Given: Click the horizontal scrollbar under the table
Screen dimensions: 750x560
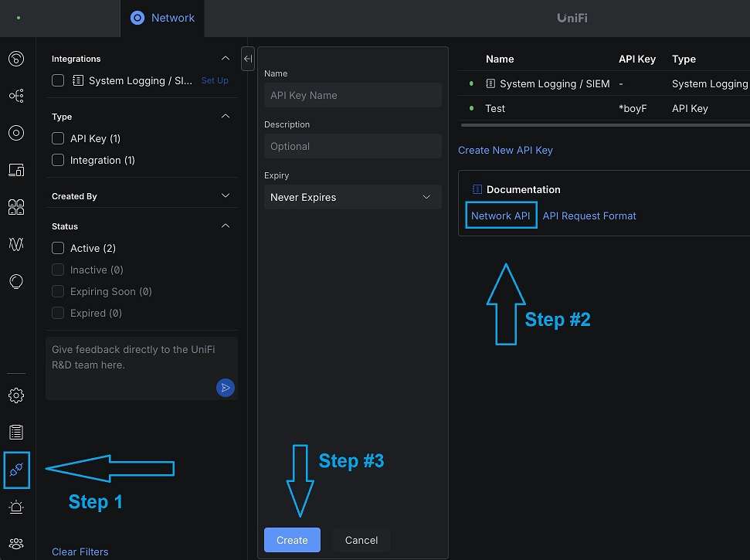Looking at the screenshot, I should [605, 125].
